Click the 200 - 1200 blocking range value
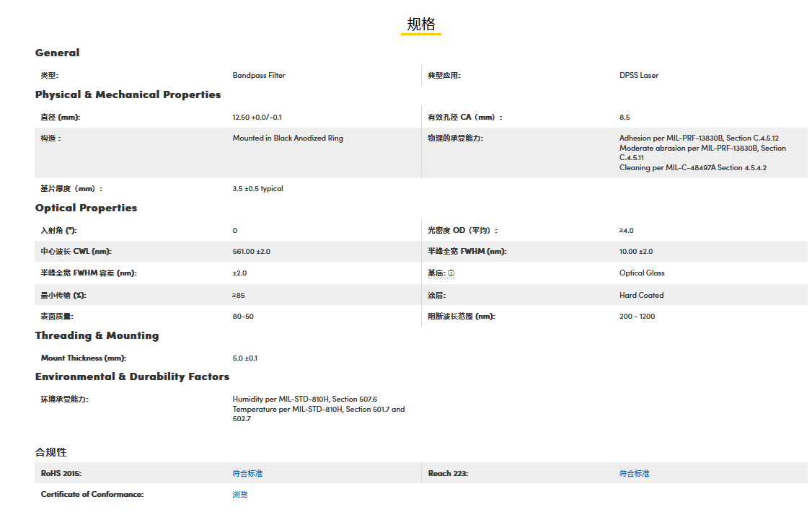The height and width of the screenshot is (525, 812). click(637, 316)
